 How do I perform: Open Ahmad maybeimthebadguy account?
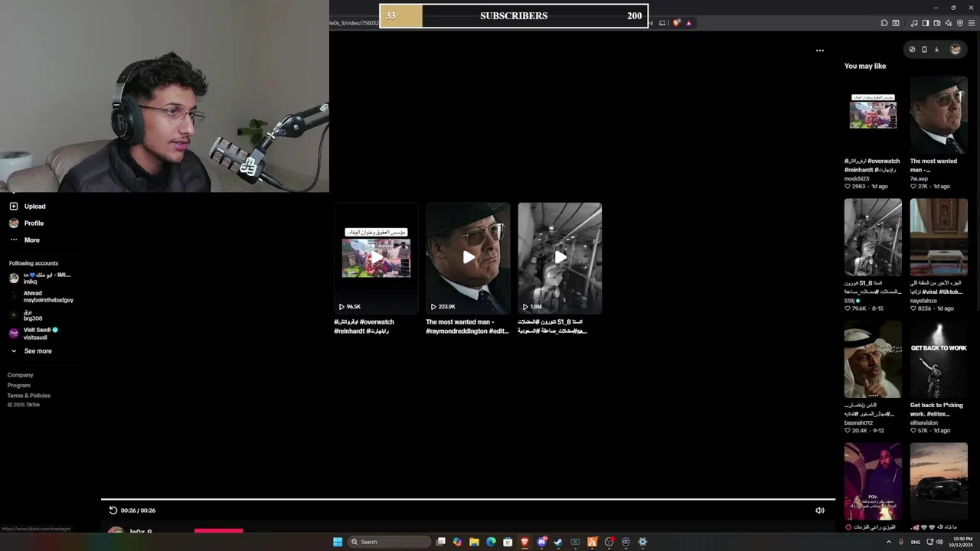pos(41,296)
